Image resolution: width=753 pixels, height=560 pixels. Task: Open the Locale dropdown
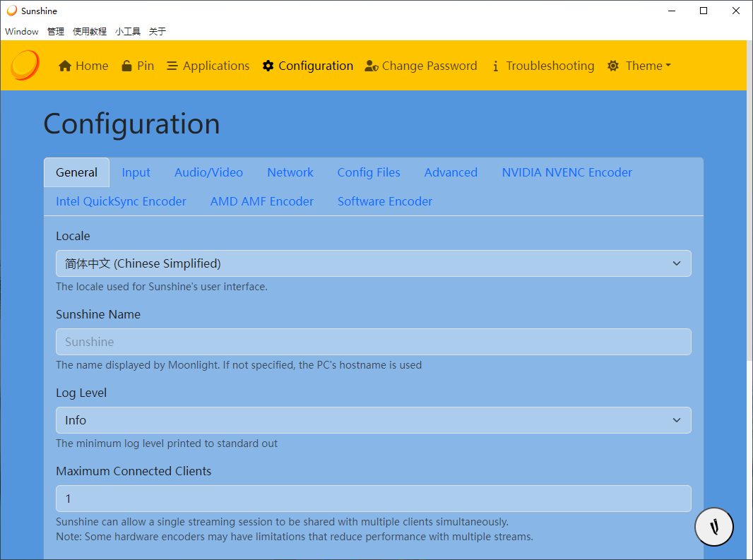point(373,263)
